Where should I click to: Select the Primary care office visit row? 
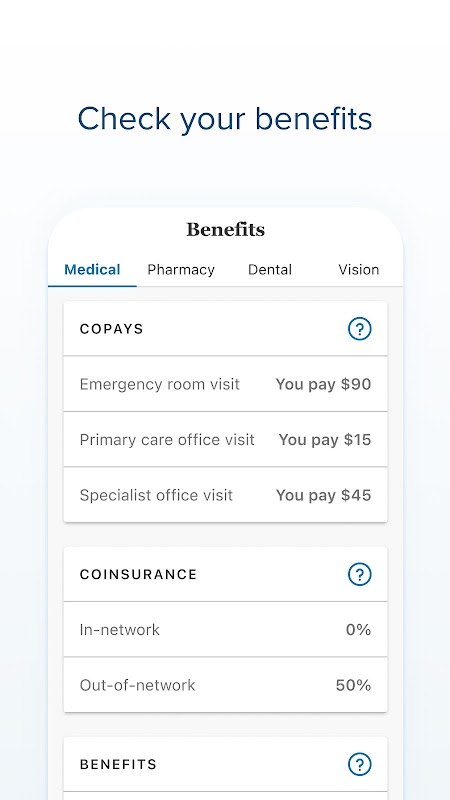226,440
